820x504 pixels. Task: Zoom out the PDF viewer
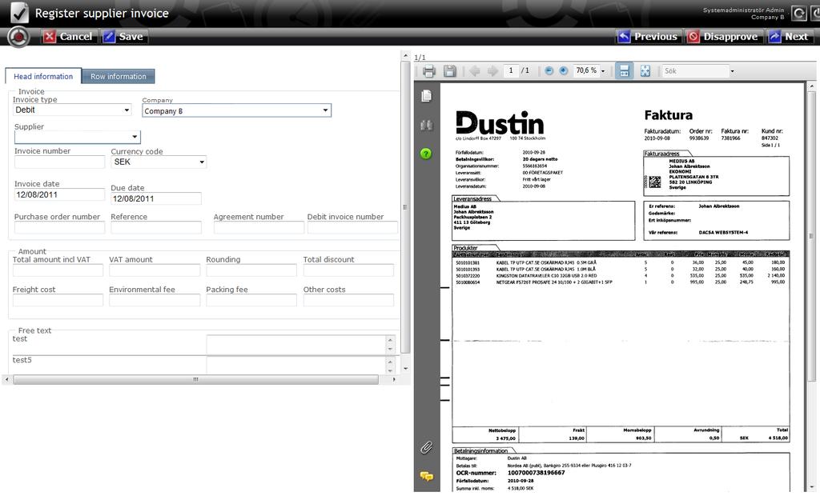(x=549, y=70)
